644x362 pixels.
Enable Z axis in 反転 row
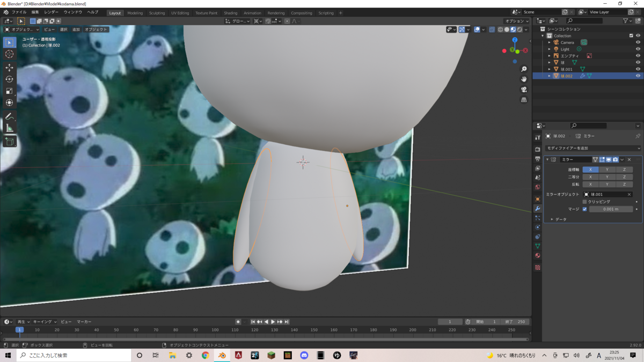[624, 184]
